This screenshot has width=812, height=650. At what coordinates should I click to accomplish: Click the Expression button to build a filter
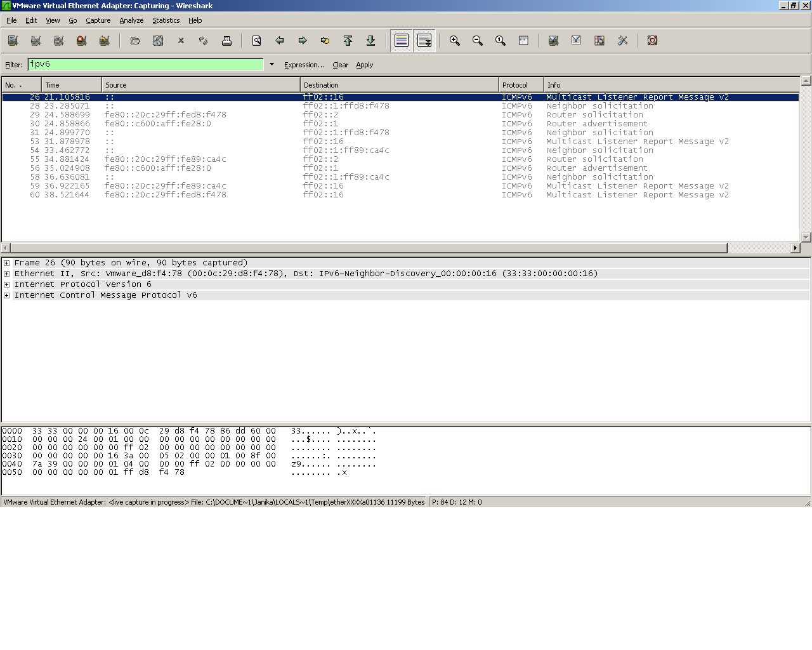click(304, 64)
